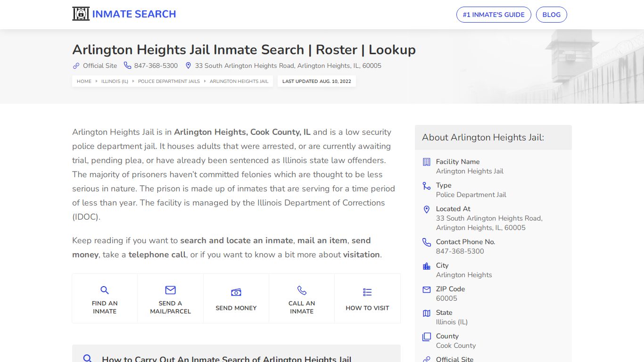Click the city buildings icon beside City

(427, 266)
